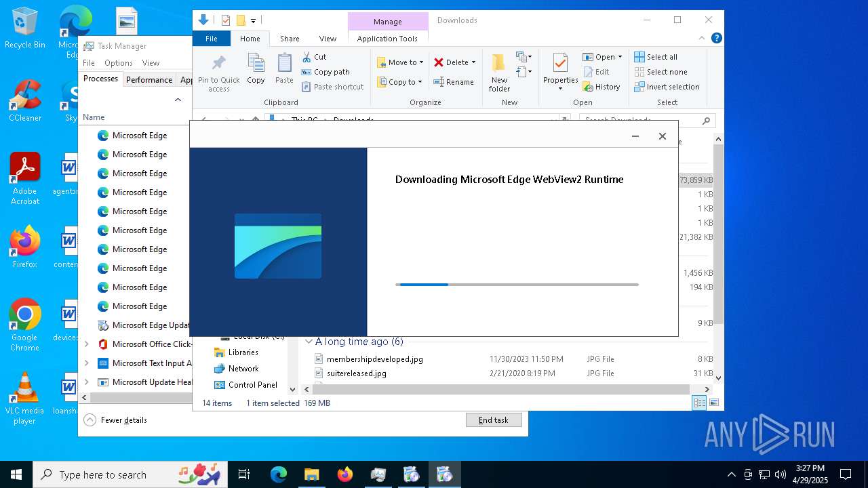The height and width of the screenshot is (488, 868).
Task: Click the quick access New folder icon in title bar
Action: point(241,20)
